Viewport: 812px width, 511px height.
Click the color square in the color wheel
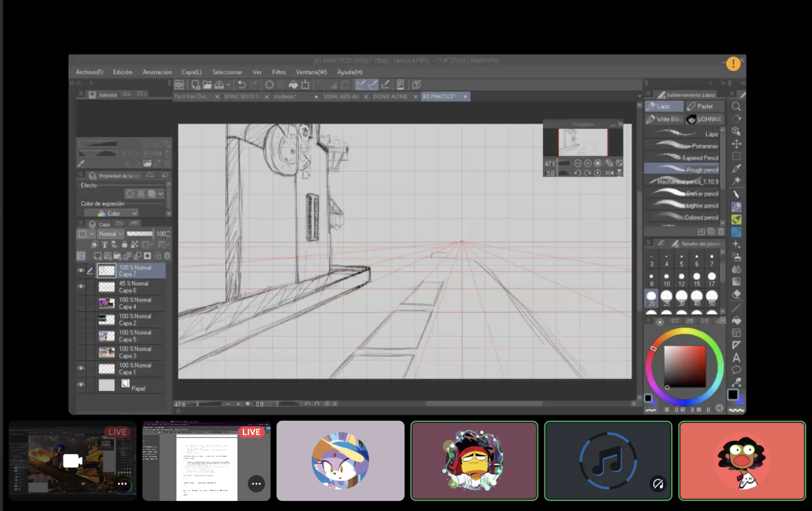[x=684, y=366]
